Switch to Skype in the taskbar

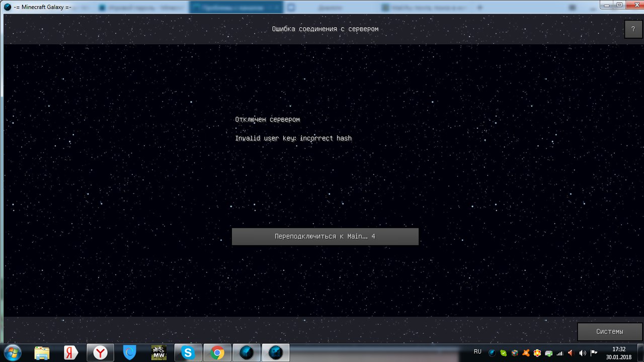pos(188,353)
